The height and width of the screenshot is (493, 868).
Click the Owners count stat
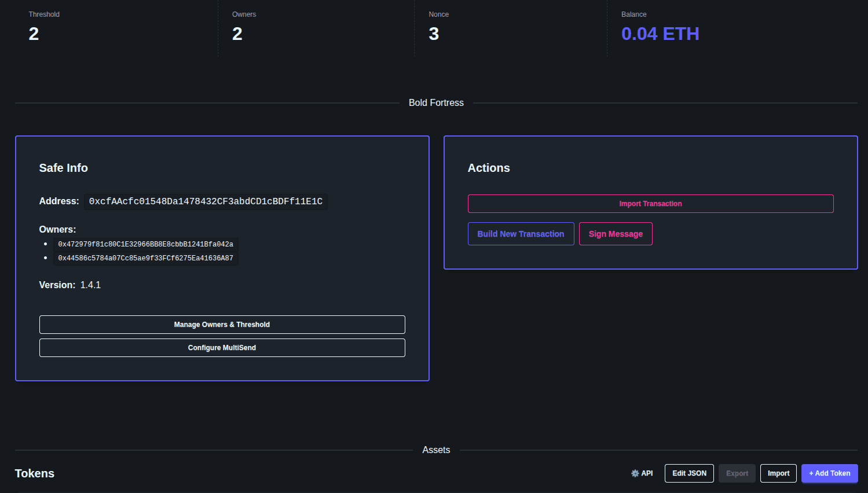(237, 34)
